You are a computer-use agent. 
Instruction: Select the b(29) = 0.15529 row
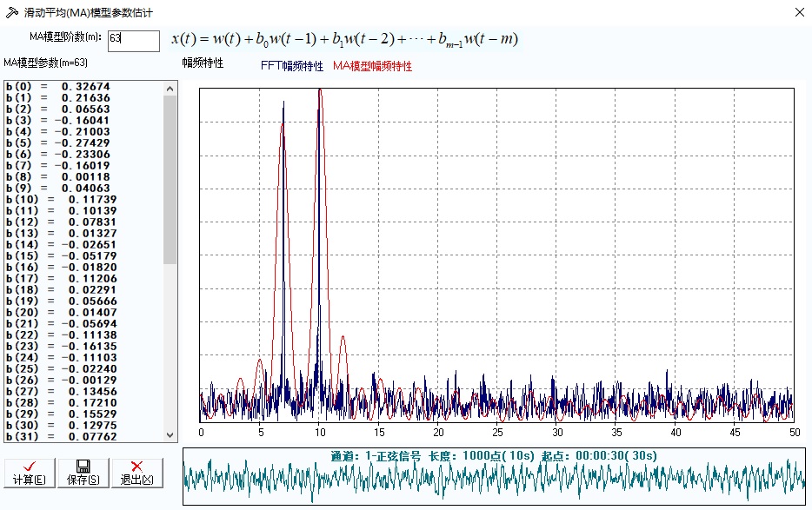point(83,414)
